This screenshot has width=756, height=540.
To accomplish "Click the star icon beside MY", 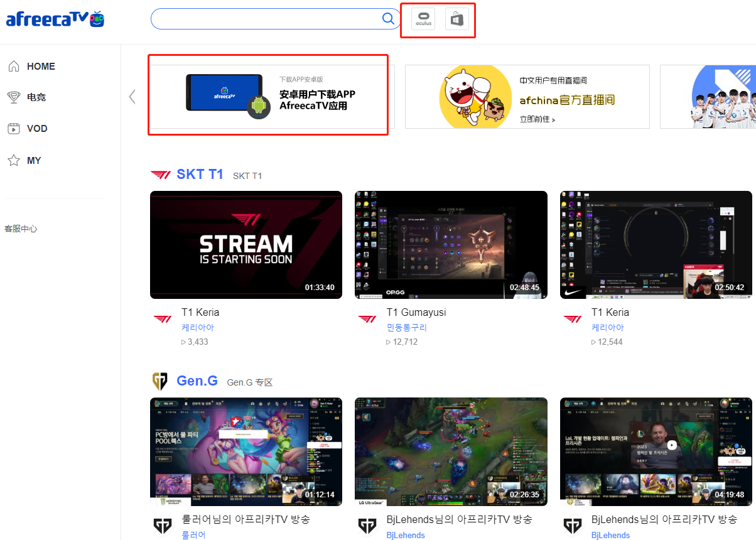I will point(14,161).
